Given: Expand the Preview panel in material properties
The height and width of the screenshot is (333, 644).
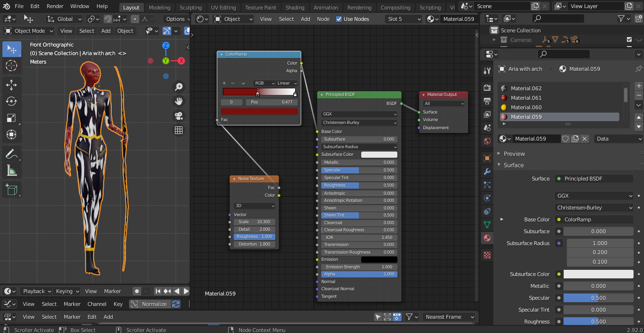Looking at the screenshot, I should coord(514,153).
